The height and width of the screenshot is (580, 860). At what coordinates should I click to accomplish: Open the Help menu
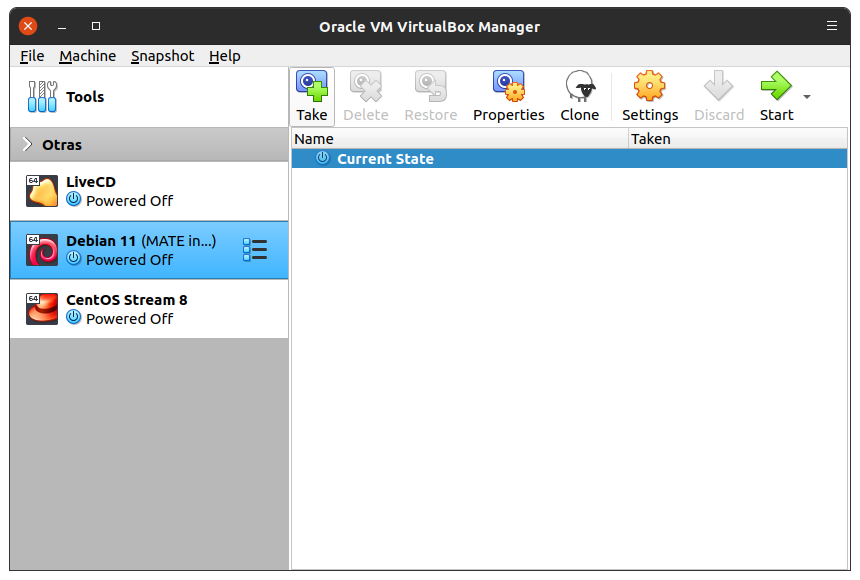coord(224,56)
